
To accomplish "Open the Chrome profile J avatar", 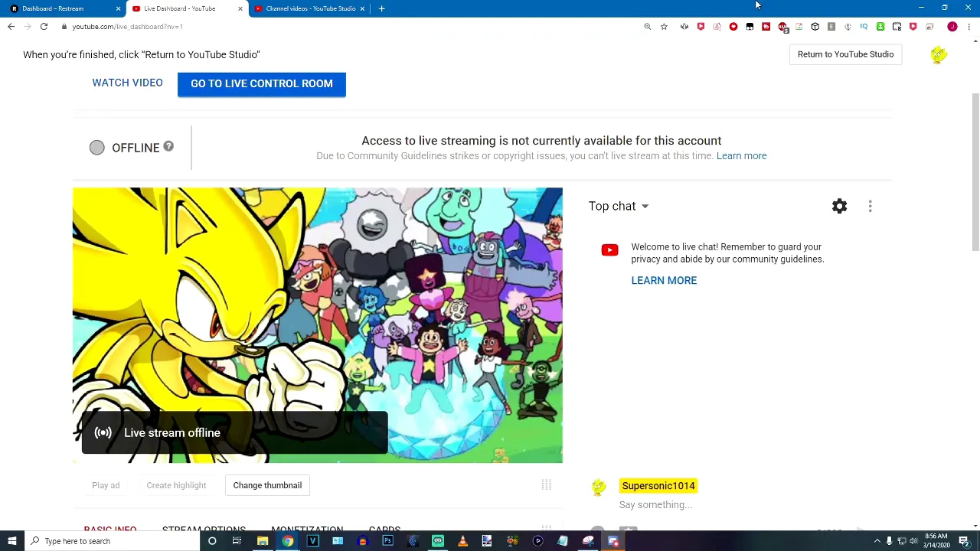I will pos(952,27).
